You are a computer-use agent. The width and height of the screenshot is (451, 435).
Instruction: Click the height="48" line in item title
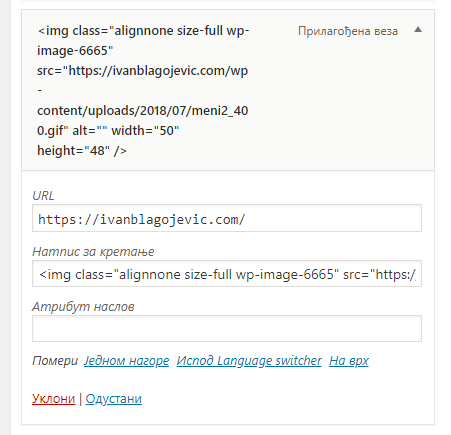click(x=82, y=151)
